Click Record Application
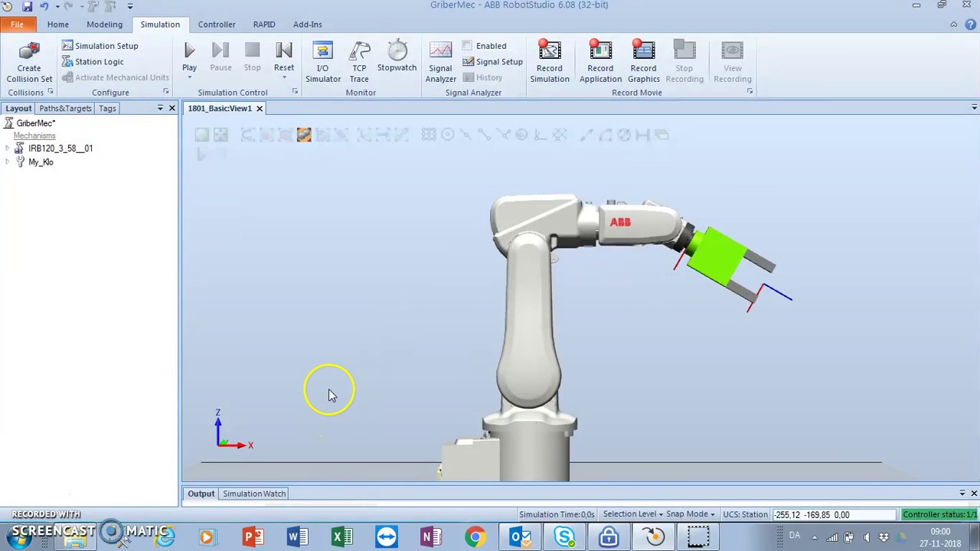Image resolution: width=980 pixels, height=551 pixels. [600, 61]
